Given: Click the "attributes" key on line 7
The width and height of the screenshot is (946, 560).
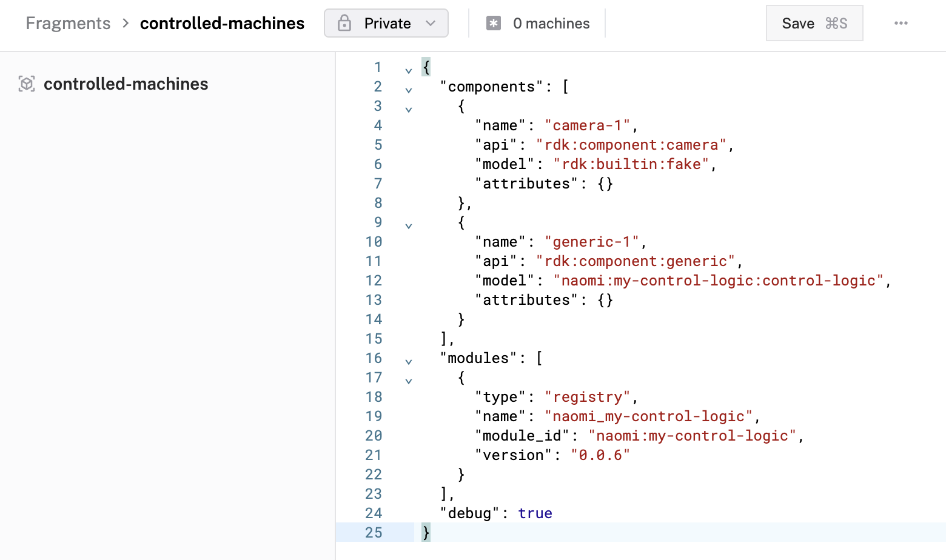Looking at the screenshot, I should pyautogui.click(x=526, y=184).
